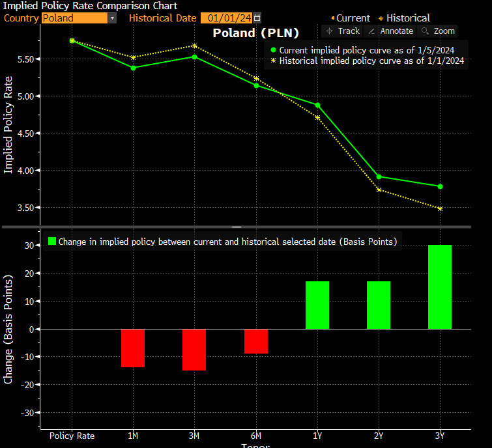Select the red 3M change bar
The height and width of the screenshot is (448, 492).
(194, 350)
